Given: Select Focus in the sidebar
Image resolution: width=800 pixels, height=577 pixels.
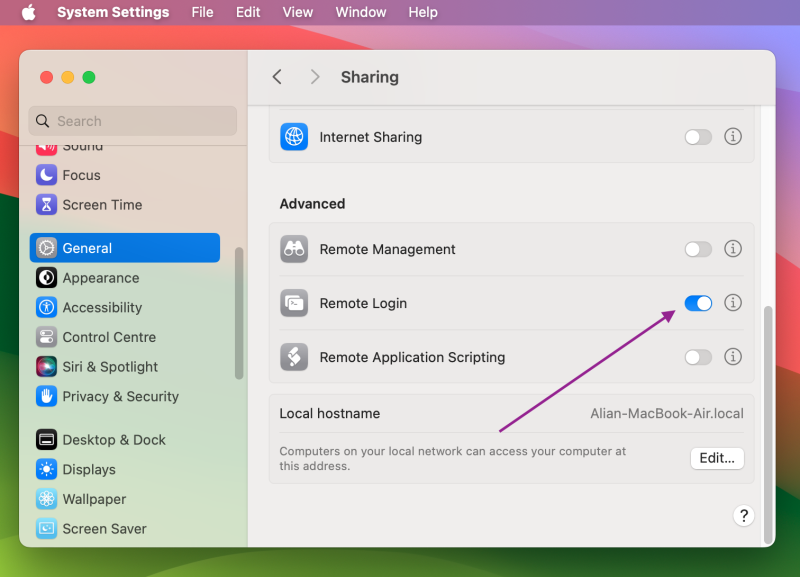Looking at the screenshot, I should click(125, 175).
